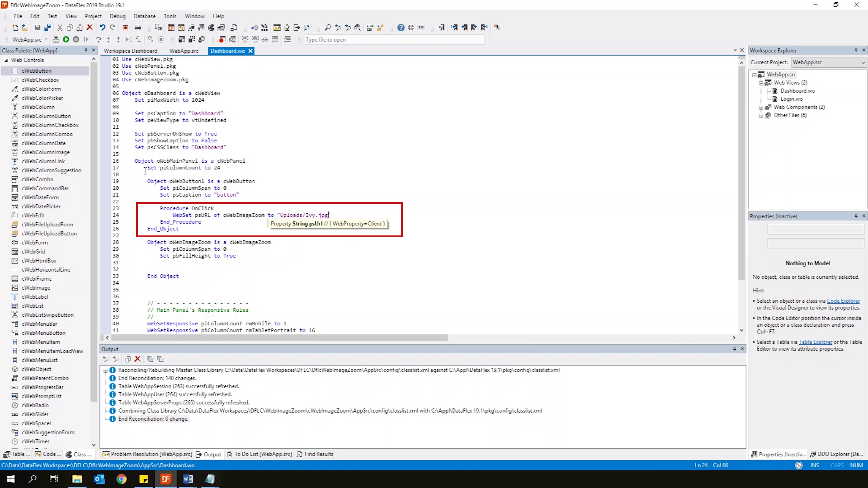Screen dimensions: 868x488
Task: Open Help via blue question icon
Action: [401, 28]
